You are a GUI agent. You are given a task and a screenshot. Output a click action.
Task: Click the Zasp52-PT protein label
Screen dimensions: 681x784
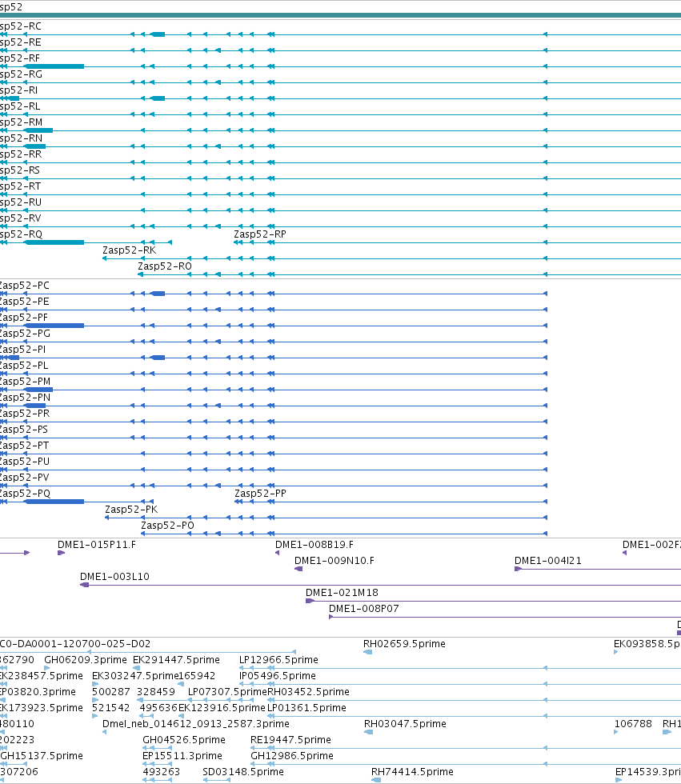(24, 445)
